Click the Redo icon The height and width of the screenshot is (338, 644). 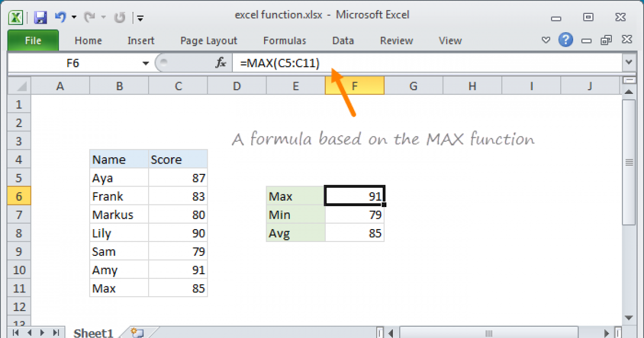click(90, 17)
